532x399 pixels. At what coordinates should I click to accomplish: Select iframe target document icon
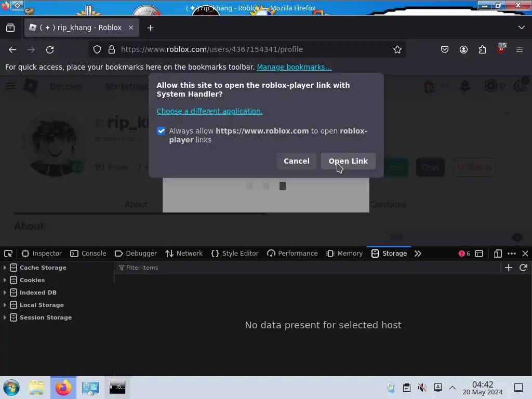pos(478,254)
